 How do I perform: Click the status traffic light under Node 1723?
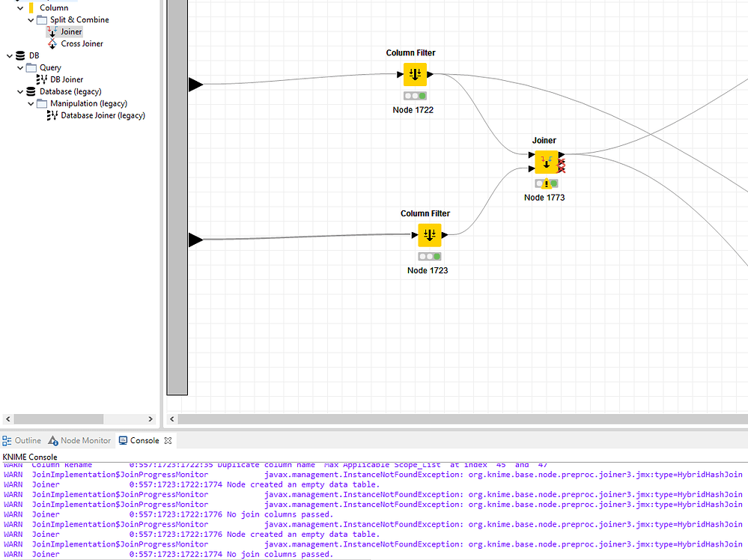(x=430, y=256)
